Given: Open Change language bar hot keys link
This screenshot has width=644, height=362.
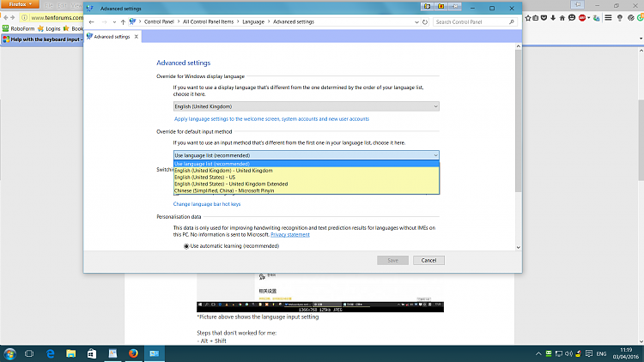Looking at the screenshot, I should 207,204.
